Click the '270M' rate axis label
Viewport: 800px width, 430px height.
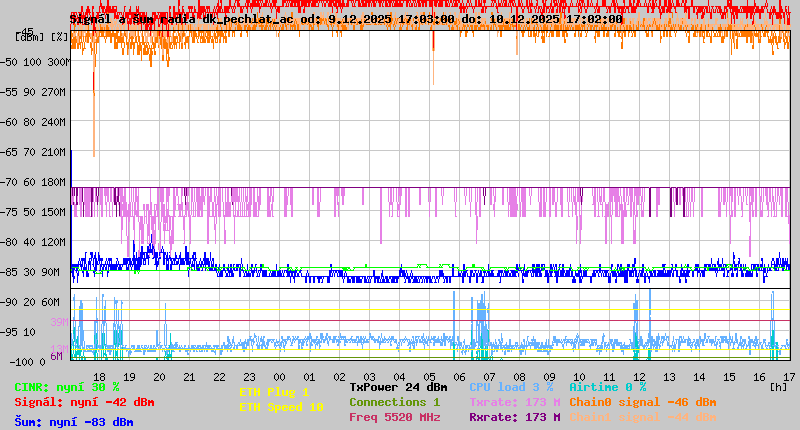click(54, 92)
